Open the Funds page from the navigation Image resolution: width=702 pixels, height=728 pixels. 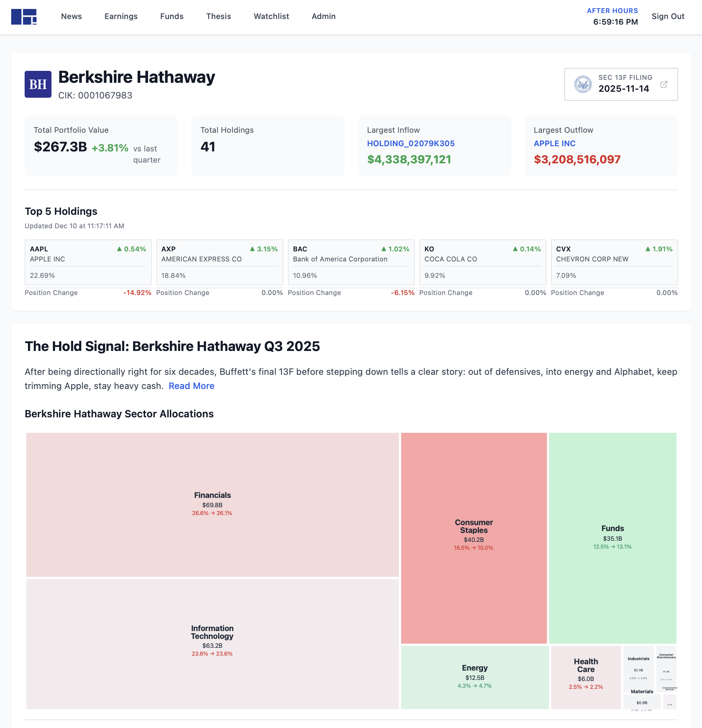click(x=172, y=16)
